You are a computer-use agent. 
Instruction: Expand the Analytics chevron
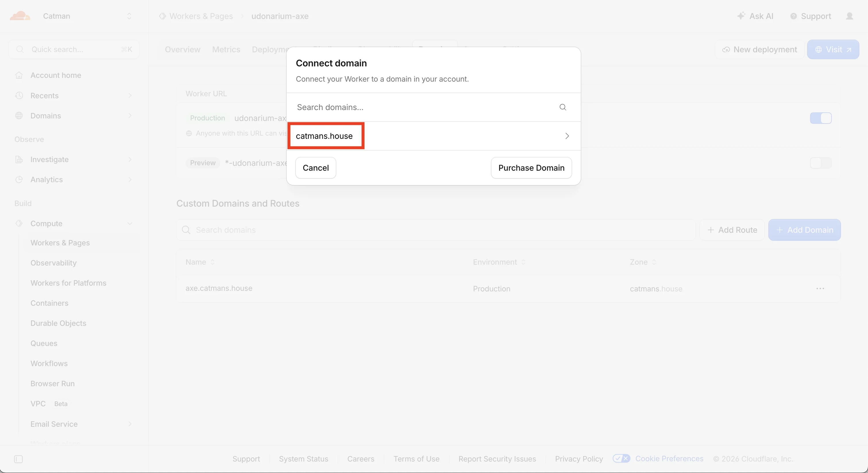point(130,179)
